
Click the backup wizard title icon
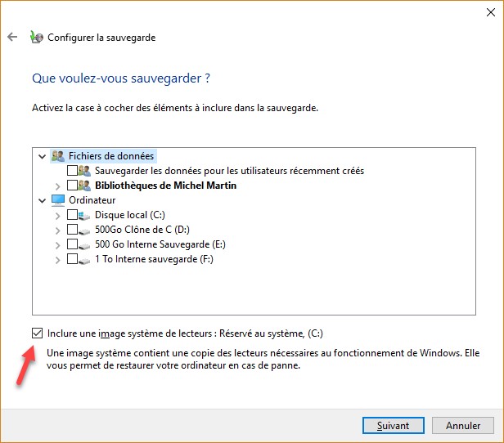click(x=36, y=37)
